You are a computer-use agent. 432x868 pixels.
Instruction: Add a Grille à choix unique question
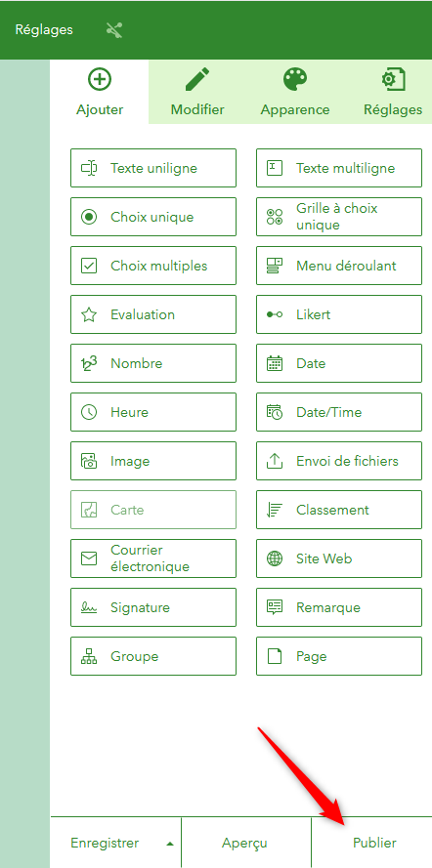click(x=339, y=217)
